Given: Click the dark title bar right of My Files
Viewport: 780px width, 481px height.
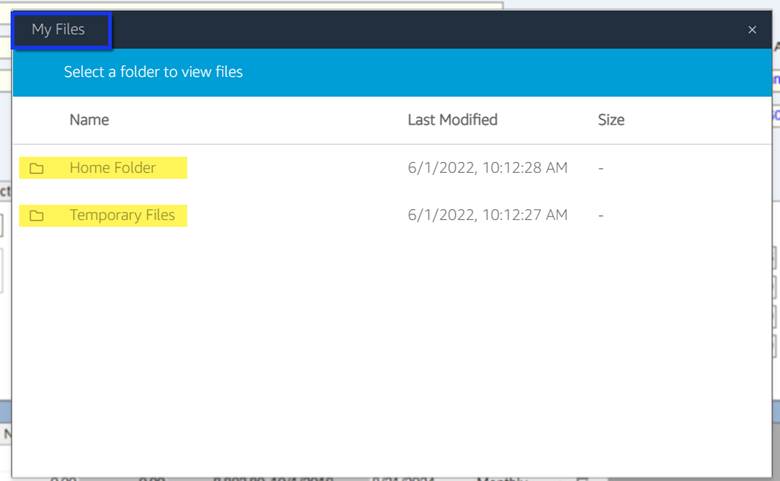Looking at the screenshot, I should 428,30.
